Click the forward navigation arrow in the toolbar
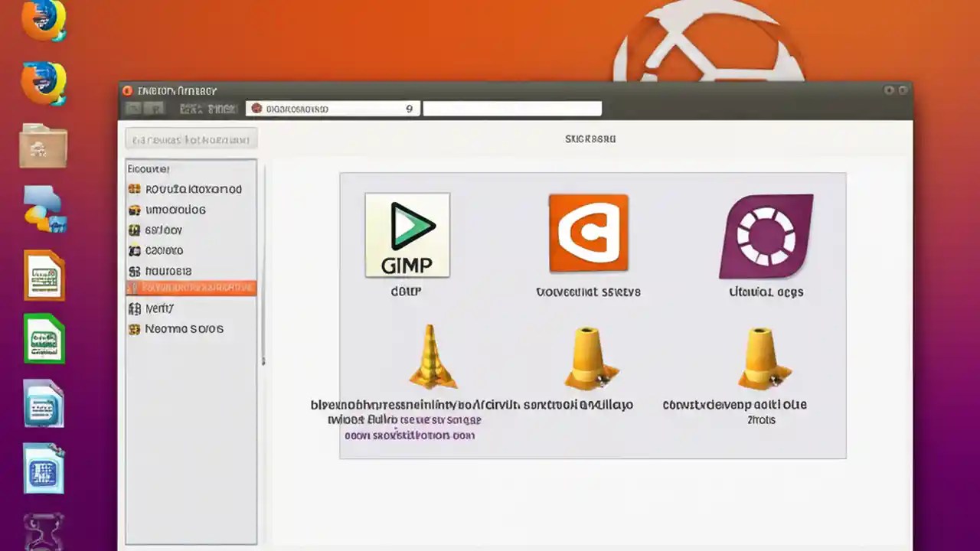The image size is (980, 551). (154, 108)
